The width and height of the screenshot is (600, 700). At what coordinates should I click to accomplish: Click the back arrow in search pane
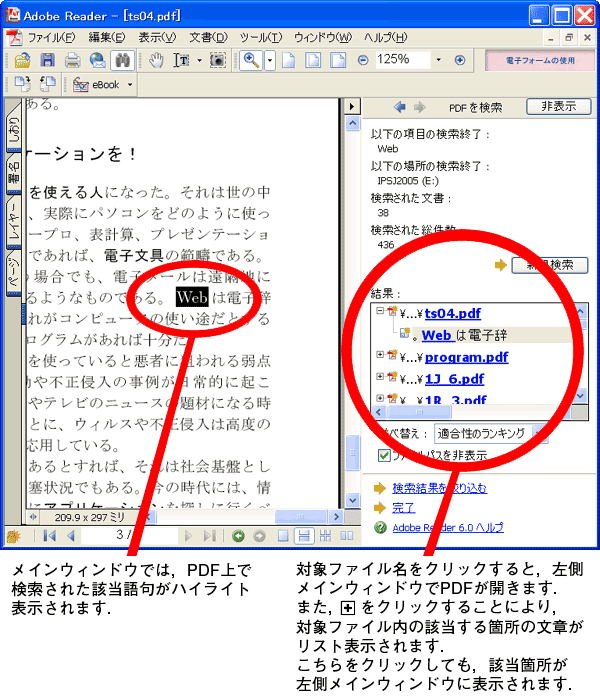click(x=400, y=107)
